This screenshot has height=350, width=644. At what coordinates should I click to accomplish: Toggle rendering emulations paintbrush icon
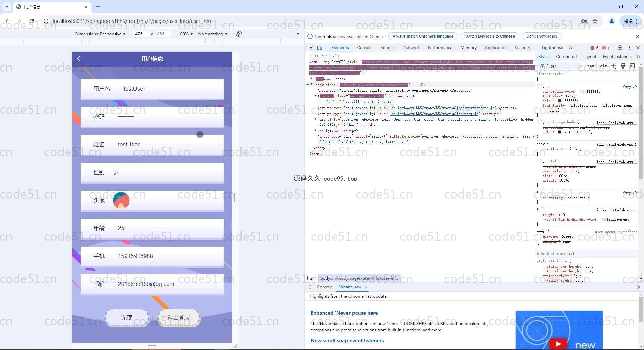[623, 66]
